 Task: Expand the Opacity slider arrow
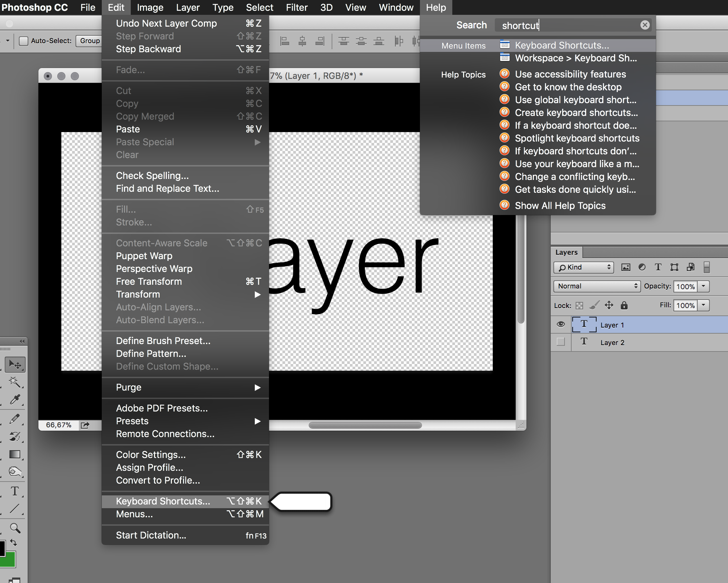click(x=703, y=286)
